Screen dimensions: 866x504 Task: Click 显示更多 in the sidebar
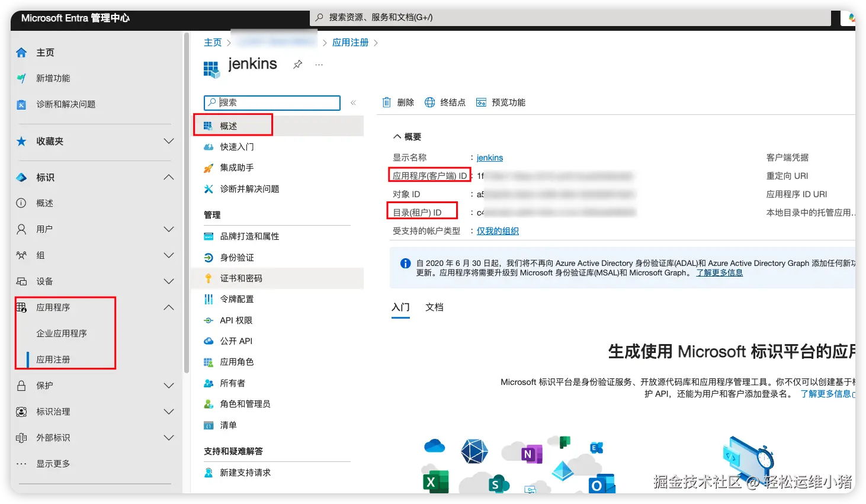[53, 464]
